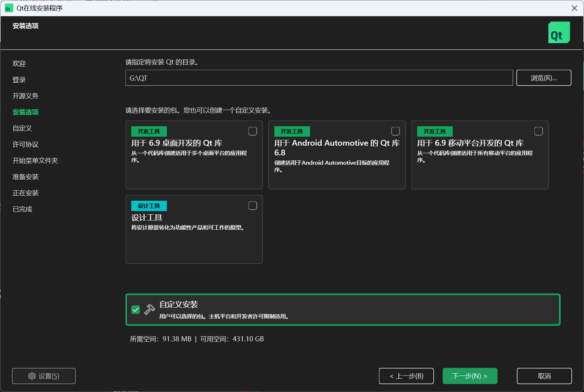Screen dimensions: 584x392
Task: Select the Android Automotive 的 Qt 库 card title
Action: tap(337, 148)
